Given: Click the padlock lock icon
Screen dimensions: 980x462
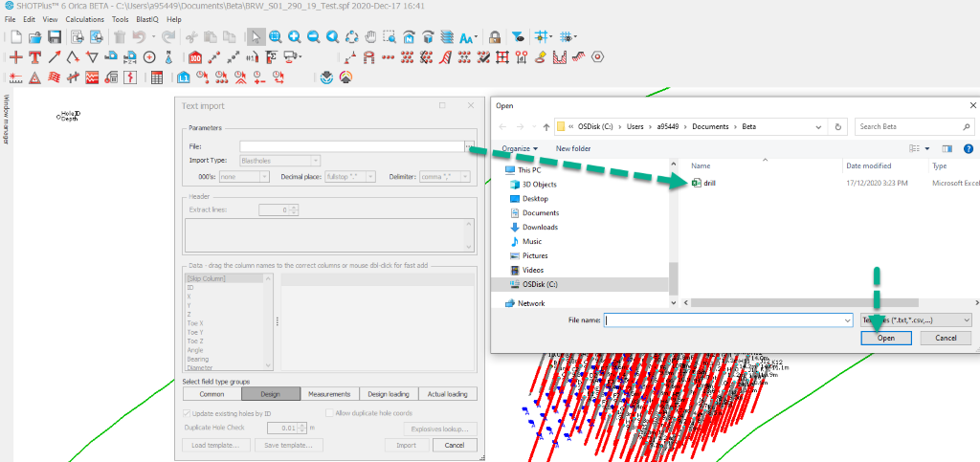Looking at the screenshot, I should coord(495,37).
